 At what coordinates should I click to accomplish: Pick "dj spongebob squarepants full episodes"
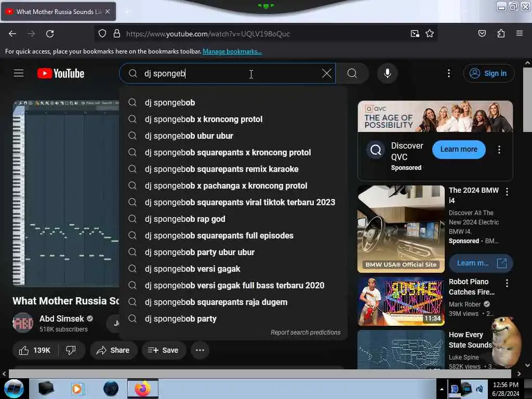(233, 235)
